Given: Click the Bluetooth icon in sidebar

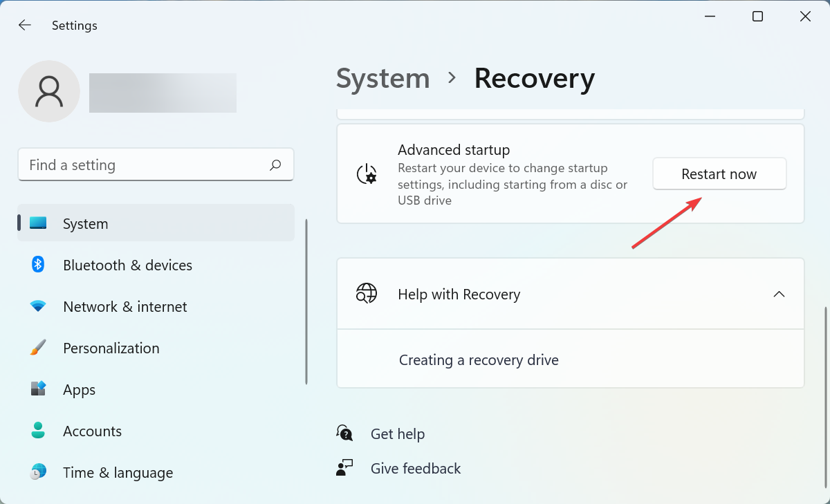Looking at the screenshot, I should [38, 265].
